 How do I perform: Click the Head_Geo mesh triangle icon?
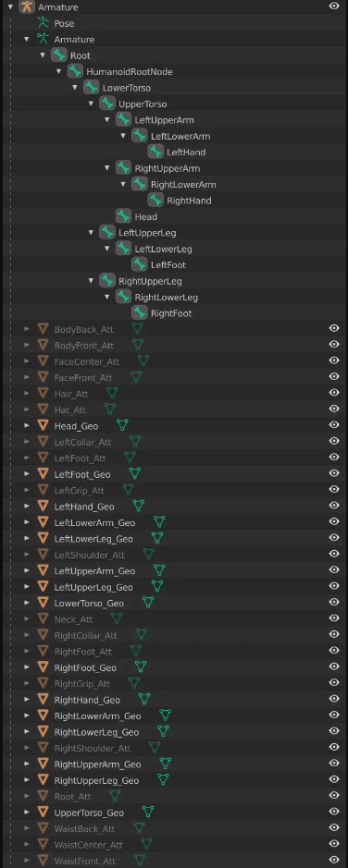(x=43, y=426)
